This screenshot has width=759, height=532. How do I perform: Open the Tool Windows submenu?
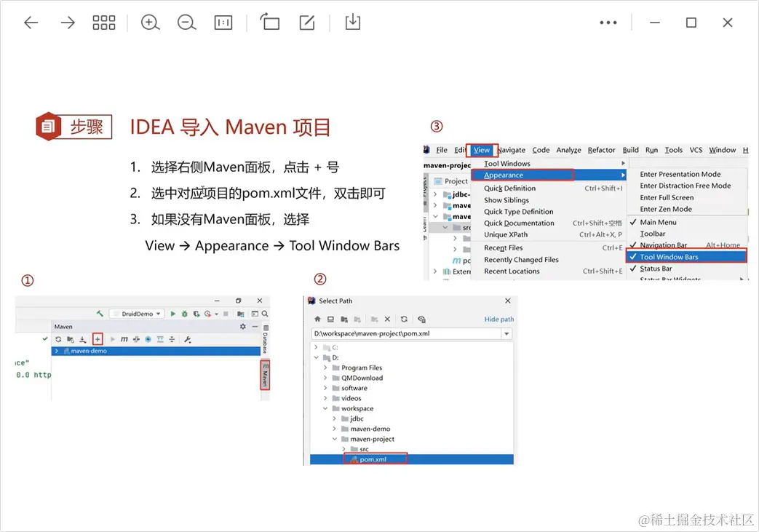click(549, 164)
